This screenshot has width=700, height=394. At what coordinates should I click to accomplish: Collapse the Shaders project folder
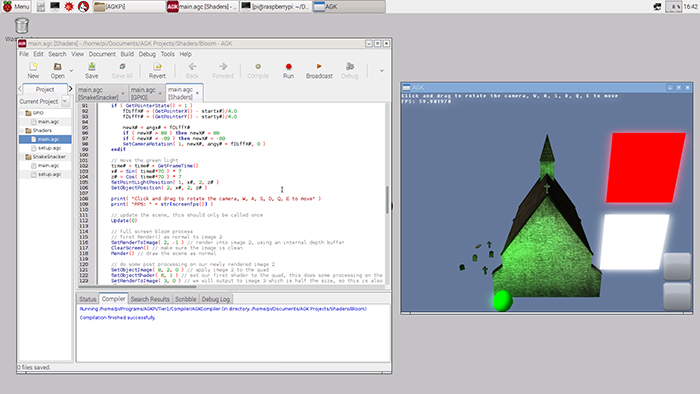21,130
